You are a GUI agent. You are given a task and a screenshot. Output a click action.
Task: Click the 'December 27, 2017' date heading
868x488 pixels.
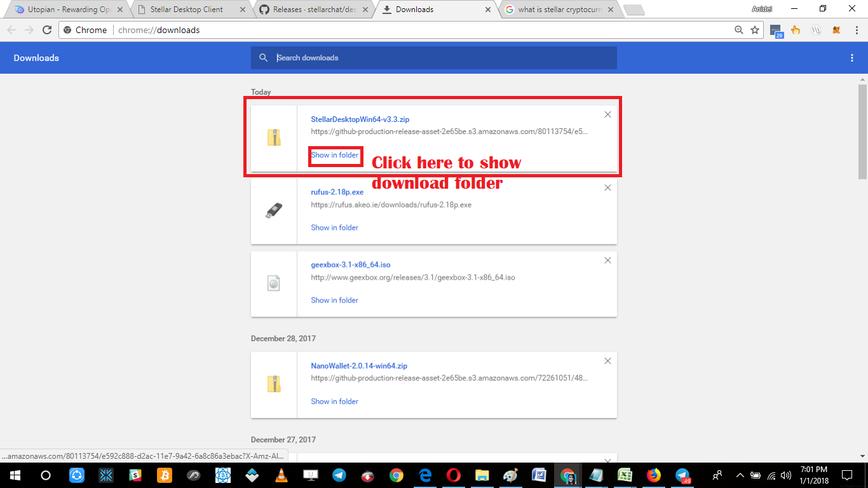[x=283, y=440]
